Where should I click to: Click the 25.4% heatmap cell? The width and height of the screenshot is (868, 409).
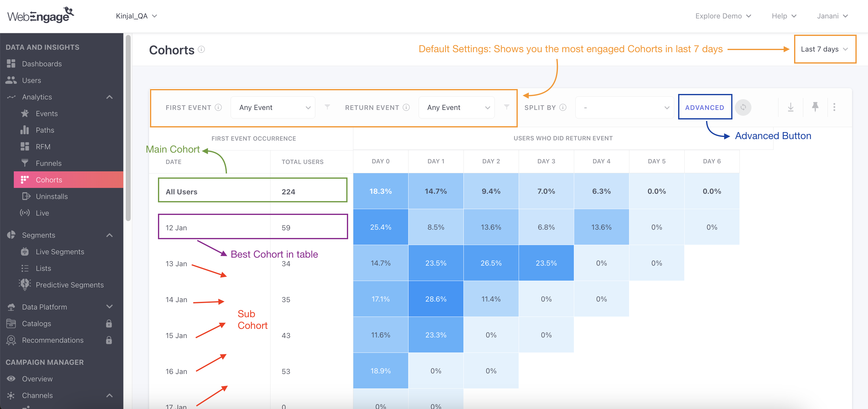(380, 227)
